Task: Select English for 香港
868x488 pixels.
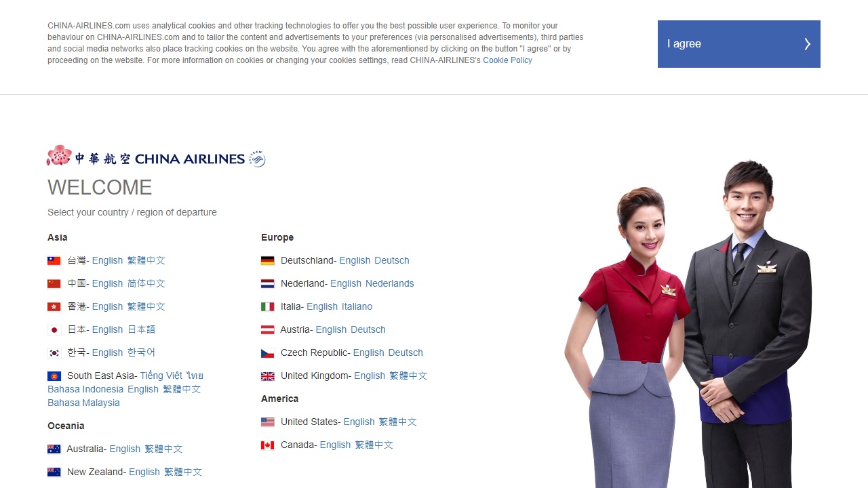Action: 107,306
